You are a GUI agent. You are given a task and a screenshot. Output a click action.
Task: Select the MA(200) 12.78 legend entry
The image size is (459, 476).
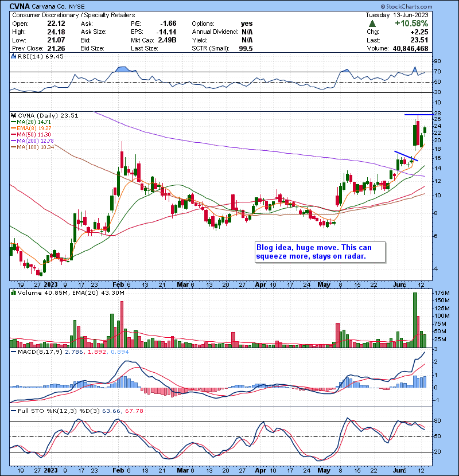pos(33,141)
